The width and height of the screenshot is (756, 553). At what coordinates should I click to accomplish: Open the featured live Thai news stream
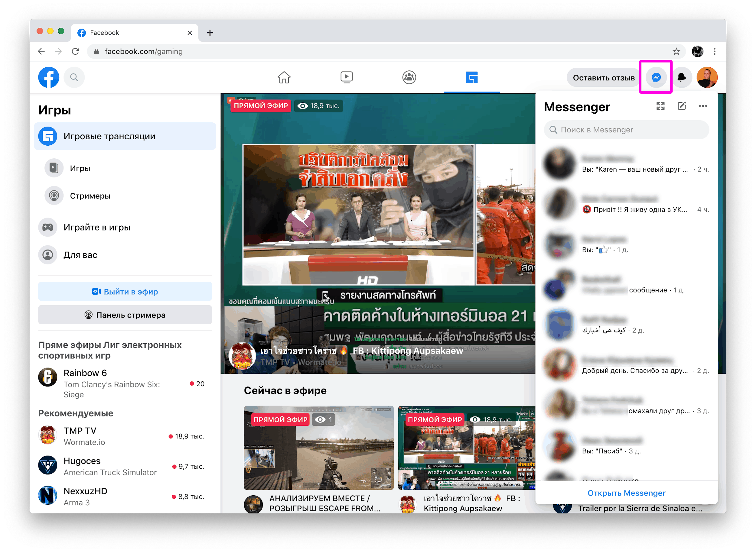pyautogui.click(x=378, y=233)
